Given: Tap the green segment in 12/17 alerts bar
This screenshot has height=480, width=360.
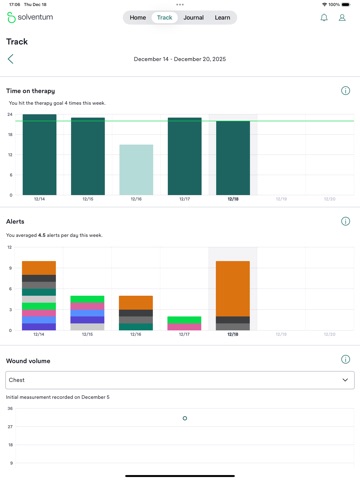Looking at the screenshot, I should pos(184,320).
